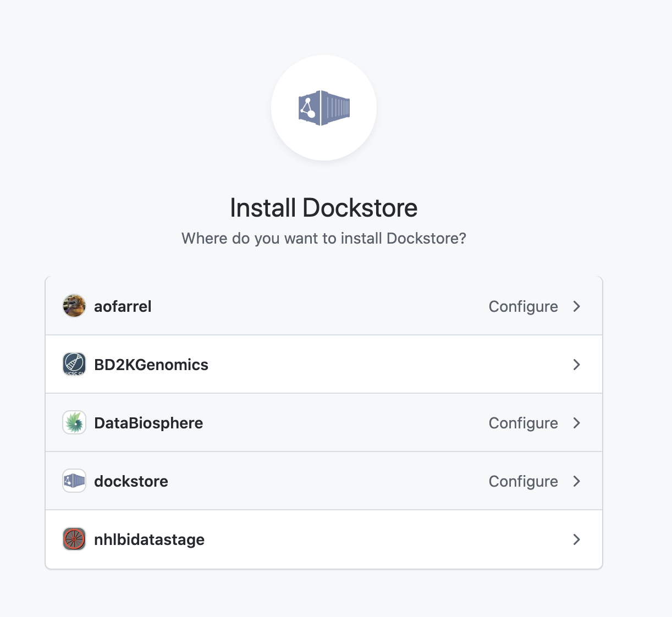Click the small dockstore organization avatar
The image size is (672, 617).
coord(74,481)
